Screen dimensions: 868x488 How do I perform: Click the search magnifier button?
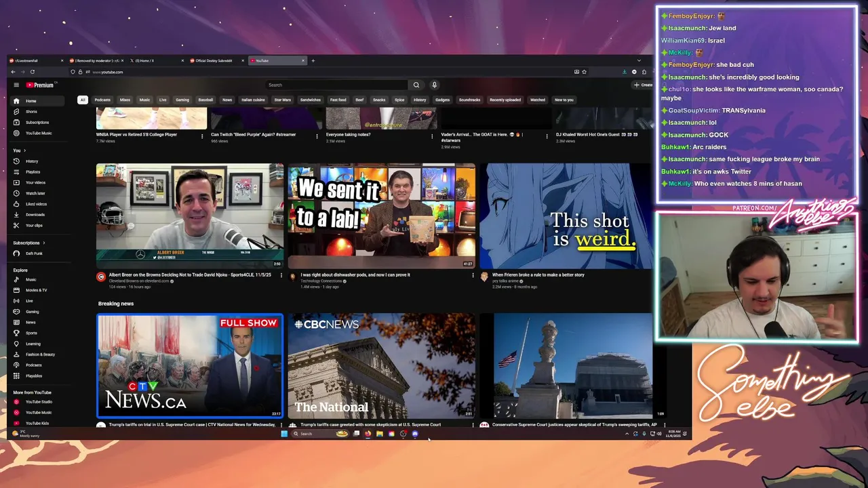(x=416, y=85)
